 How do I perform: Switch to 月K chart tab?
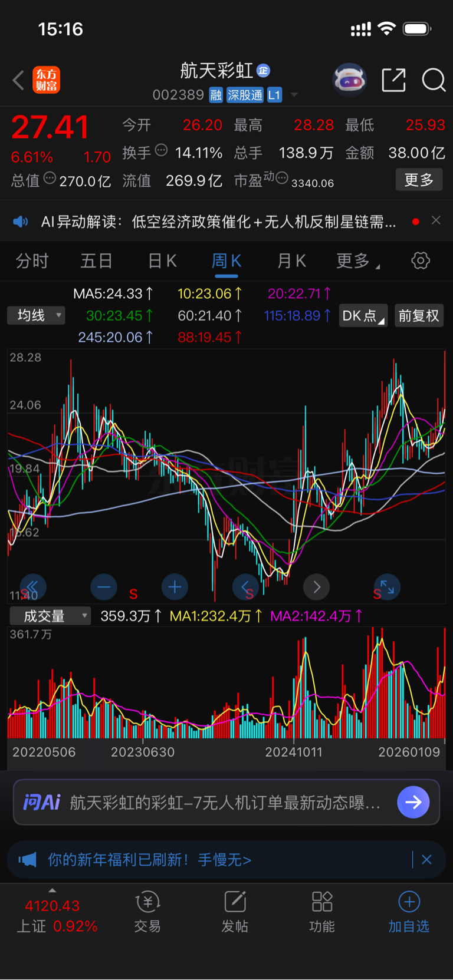(291, 260)
